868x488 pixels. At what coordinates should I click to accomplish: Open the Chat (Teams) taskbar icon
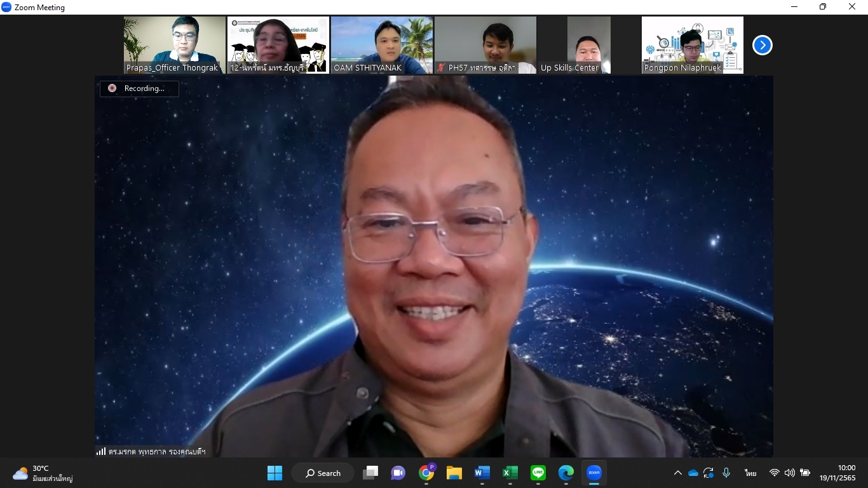(x=398, y=473)
